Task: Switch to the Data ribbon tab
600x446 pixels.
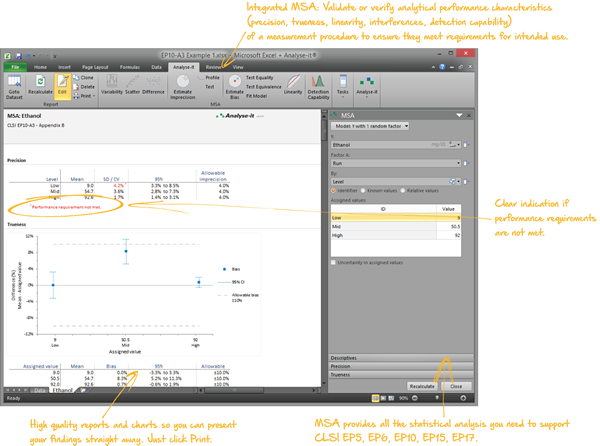Action: click(157, 67)
